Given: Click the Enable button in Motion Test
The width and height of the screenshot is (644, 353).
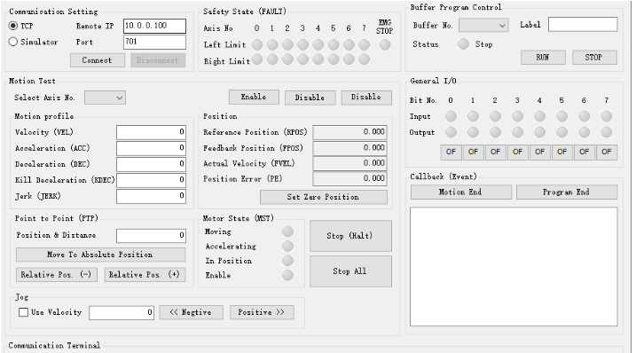Looking at the screenshot, I should [x=254, y=98].
